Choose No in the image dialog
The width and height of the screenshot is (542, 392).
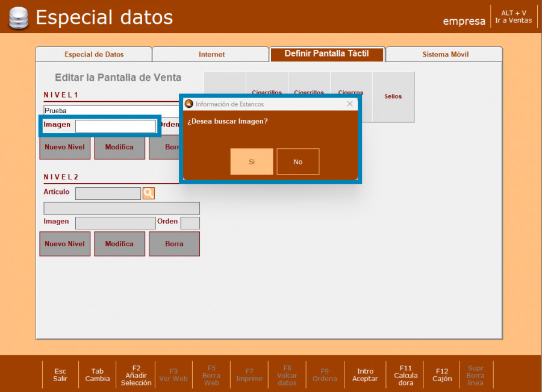pos(297,161)
